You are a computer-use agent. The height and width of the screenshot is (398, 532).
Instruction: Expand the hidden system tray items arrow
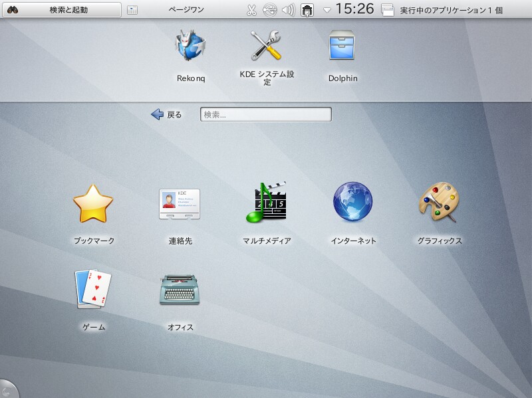[x=326, y=9]
